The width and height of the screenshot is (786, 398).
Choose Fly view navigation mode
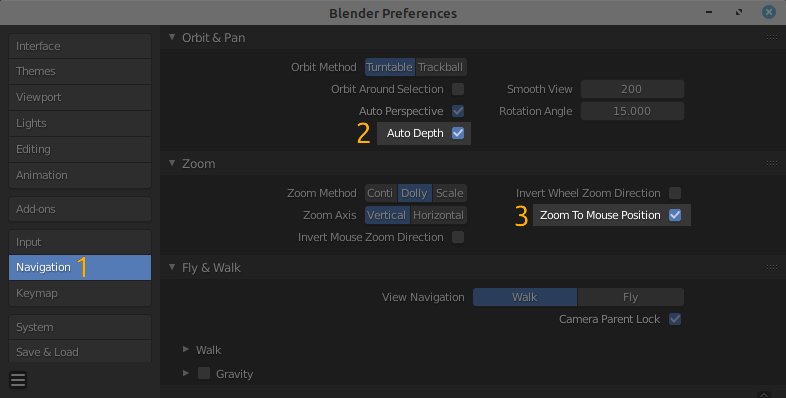pos(631,297)
